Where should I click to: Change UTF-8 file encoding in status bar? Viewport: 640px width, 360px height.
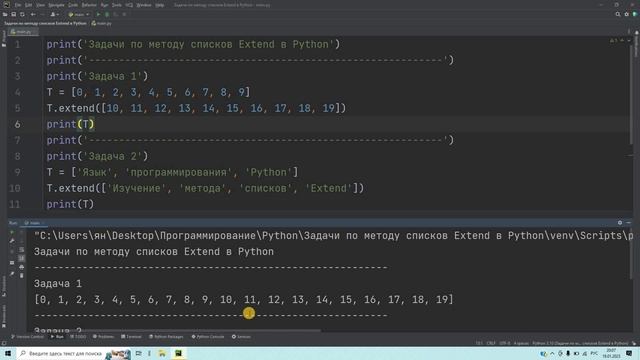point(504,343)
